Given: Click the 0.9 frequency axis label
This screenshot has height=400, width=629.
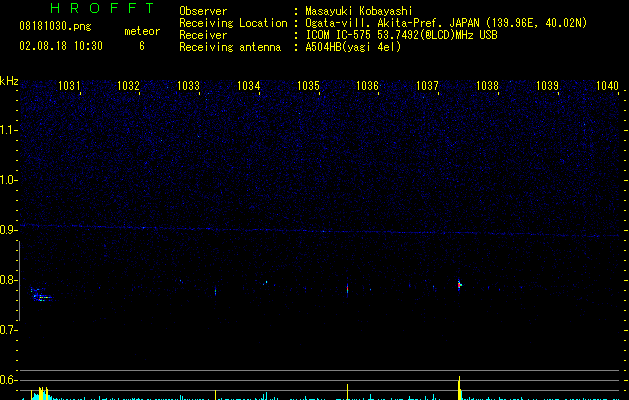Looking at the screenshot, I should pos(9,230).
